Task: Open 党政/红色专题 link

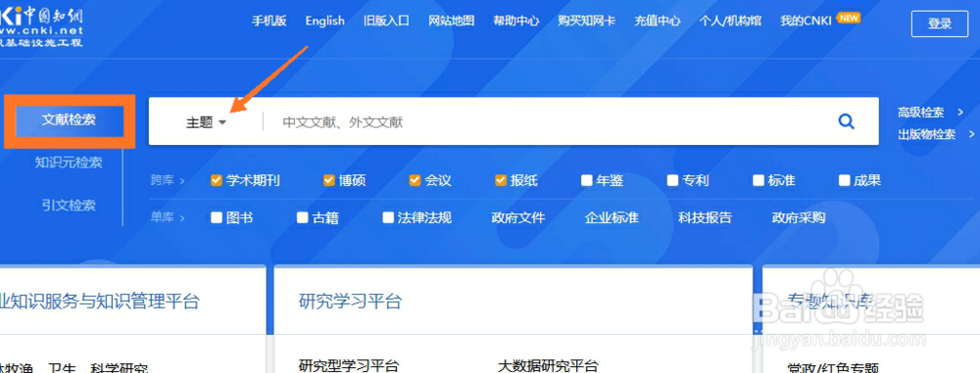Action: point(833,367)
